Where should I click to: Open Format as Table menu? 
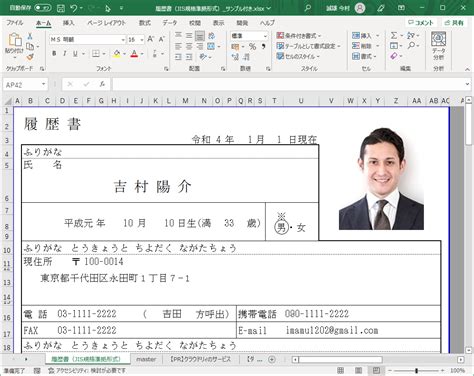308,46
